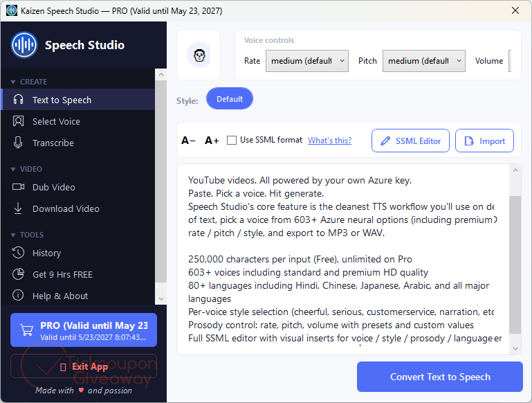Click the clock icon beside History
This screenshot has height=403, width=532.
pos(18,253)
